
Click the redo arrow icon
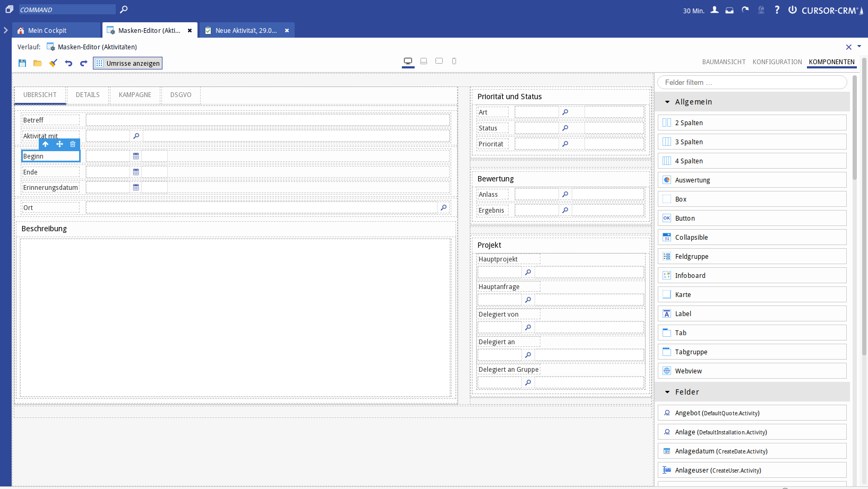tap(83, 63)
